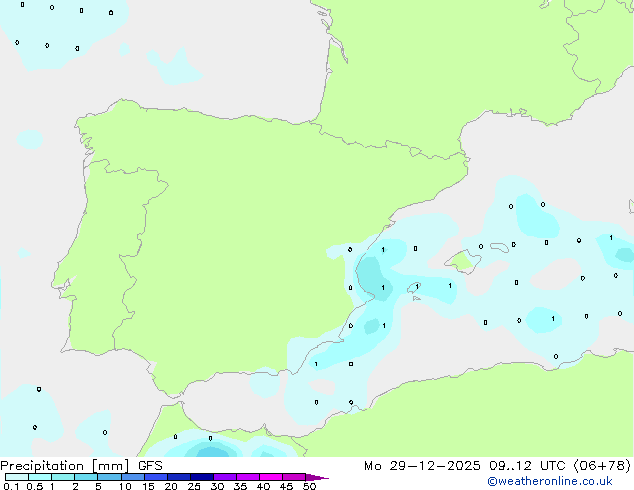Click the '0.5' legend scale number
Viewport: 634px width, 490px height.
(35, 486)
